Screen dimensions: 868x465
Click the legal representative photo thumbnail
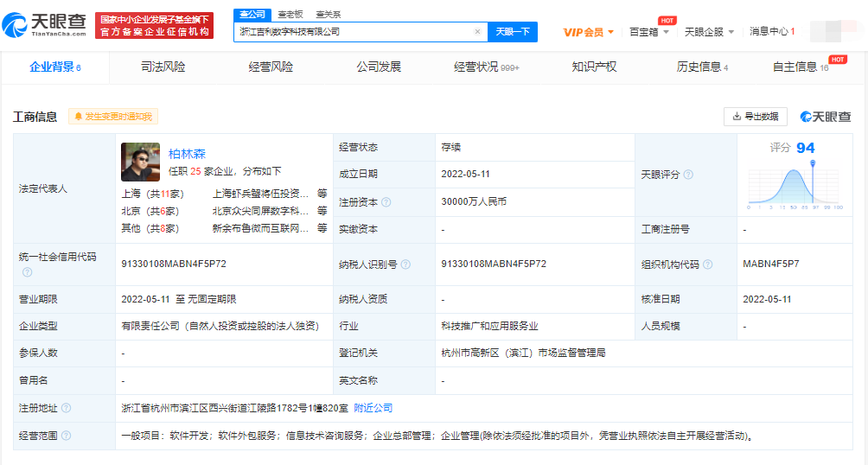point(141,162)
